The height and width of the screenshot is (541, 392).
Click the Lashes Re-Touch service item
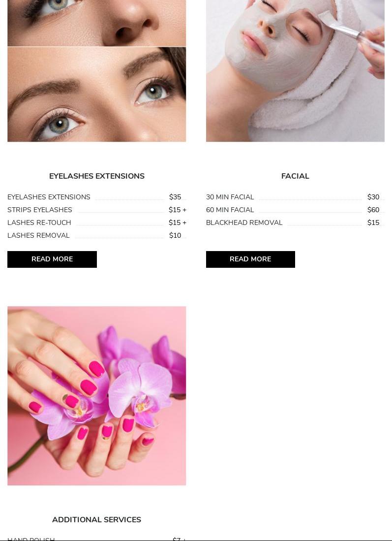click(39, 223)
